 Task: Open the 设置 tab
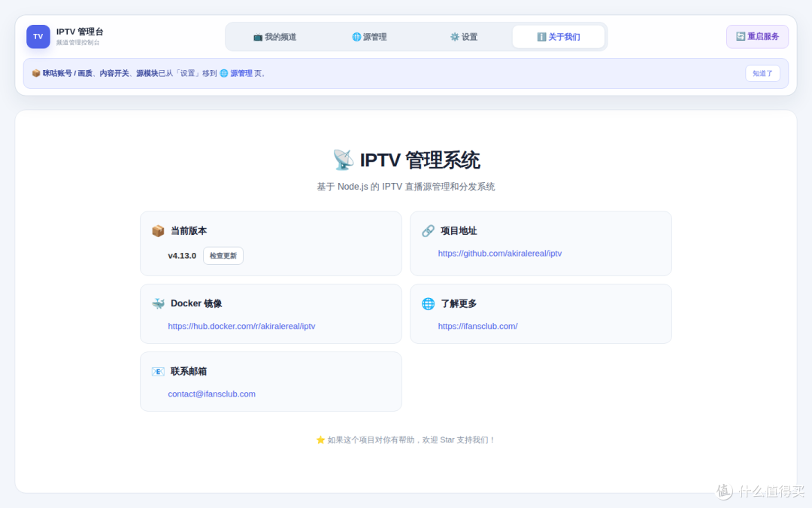click(463, 37)
